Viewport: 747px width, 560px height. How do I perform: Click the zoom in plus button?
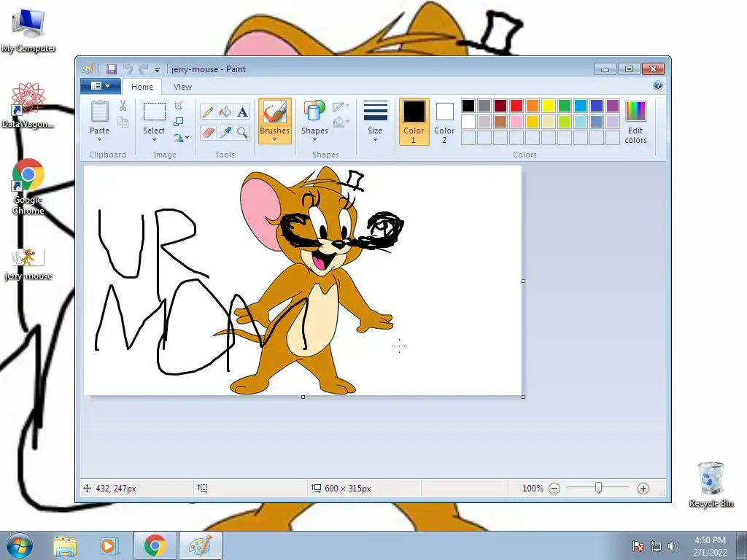[x=643, y=489]
